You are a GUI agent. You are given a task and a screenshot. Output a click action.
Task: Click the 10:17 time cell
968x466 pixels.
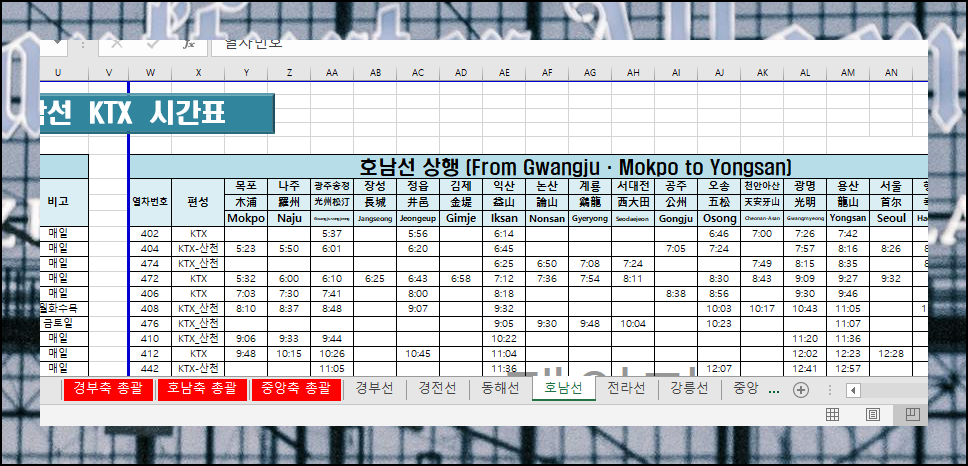(762, 309)
